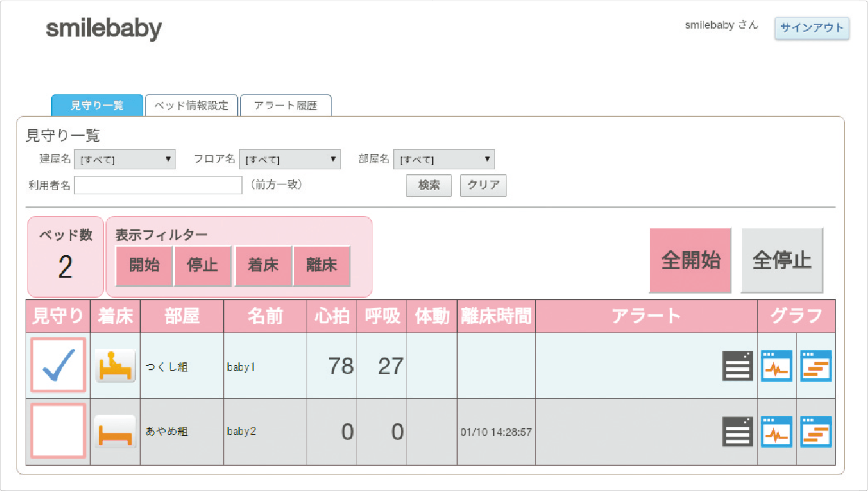The width and height of the screenshot is (868, 500).
Task: Toggle the 離床 display filter
Action: [322, 266]
